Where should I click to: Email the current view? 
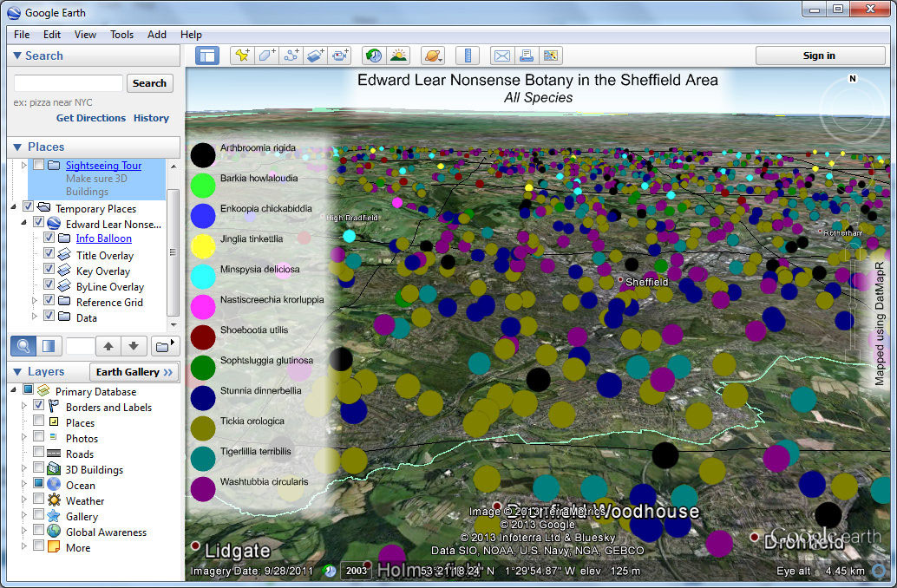tap(501, 55)
